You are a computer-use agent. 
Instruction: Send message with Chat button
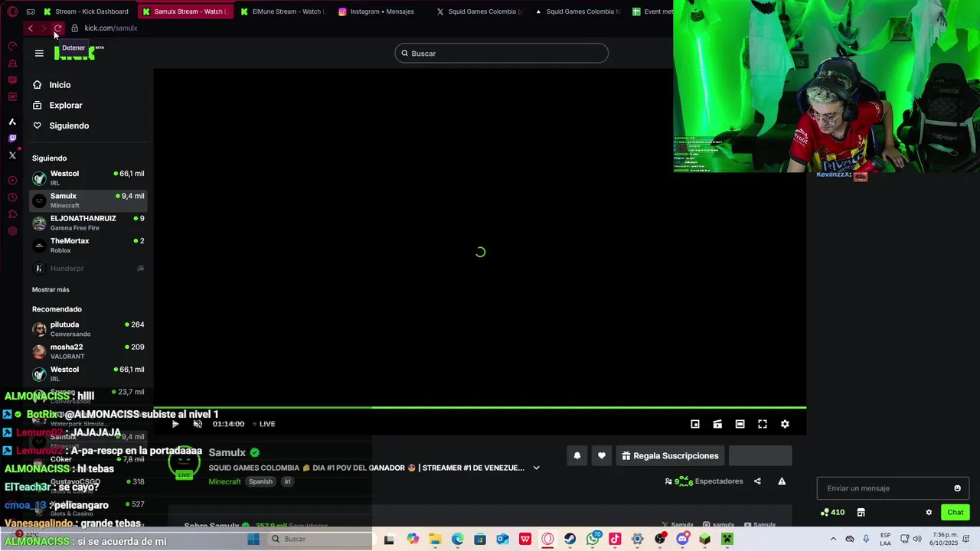click(955, 513)
